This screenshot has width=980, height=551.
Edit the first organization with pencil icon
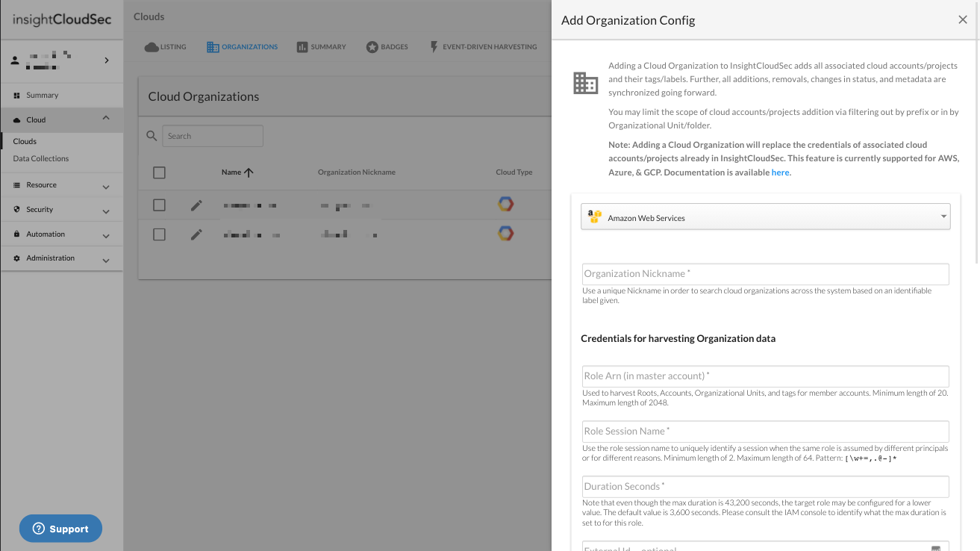[196, 205]
